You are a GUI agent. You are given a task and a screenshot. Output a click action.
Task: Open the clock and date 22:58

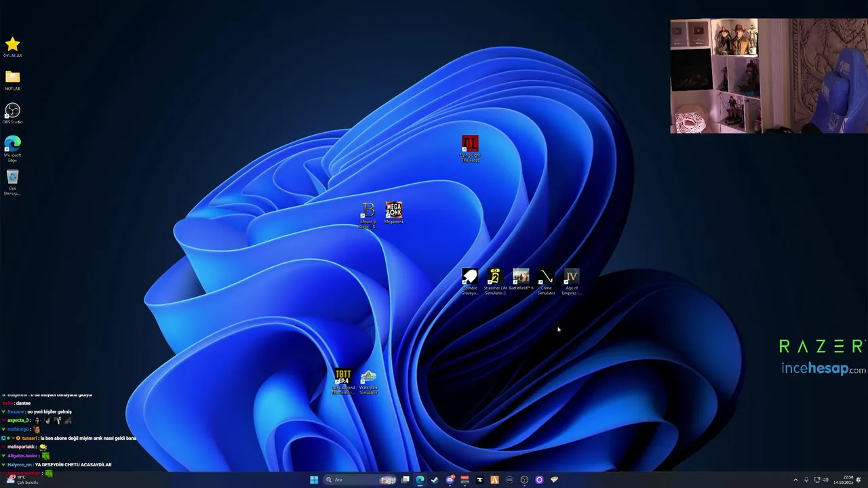tap(844, 480)
